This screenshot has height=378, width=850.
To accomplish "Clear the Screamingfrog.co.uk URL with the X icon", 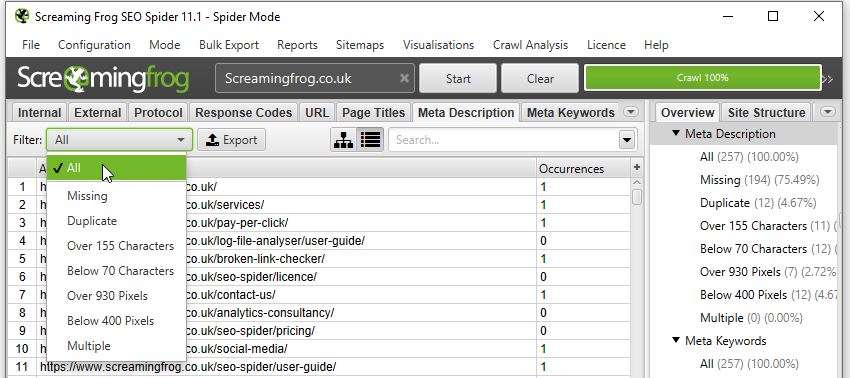I will click(404, 78).
